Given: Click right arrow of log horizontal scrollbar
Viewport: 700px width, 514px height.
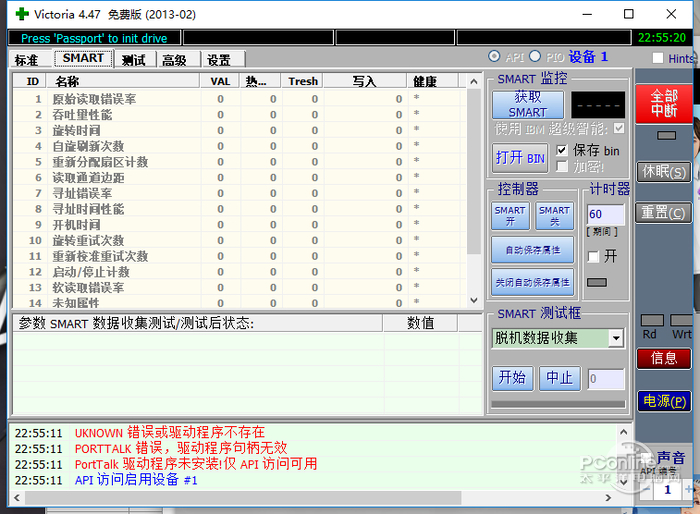Looking at the screenshot, I should [x=608, y=497].
